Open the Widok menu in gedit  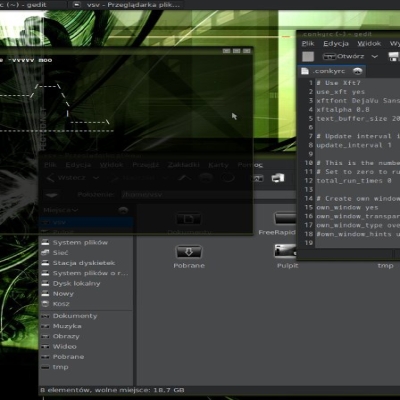click(x=369, y=44)
